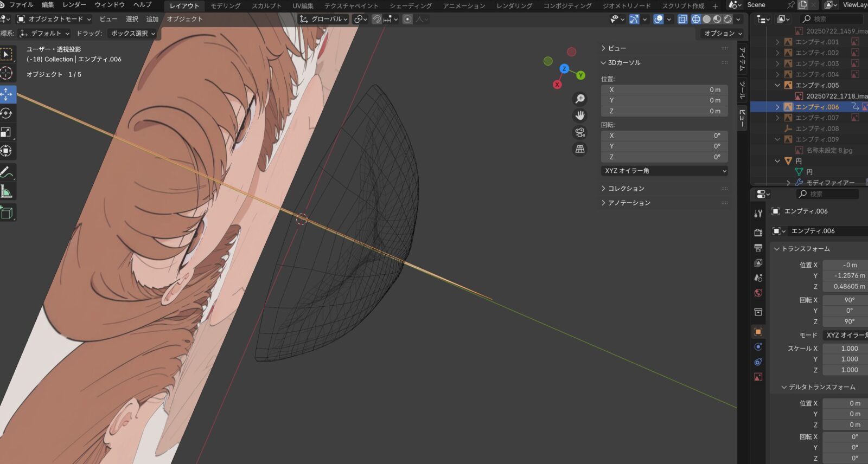
Task: Pin the Scene with the pin icon
Action: click(791, 5)
